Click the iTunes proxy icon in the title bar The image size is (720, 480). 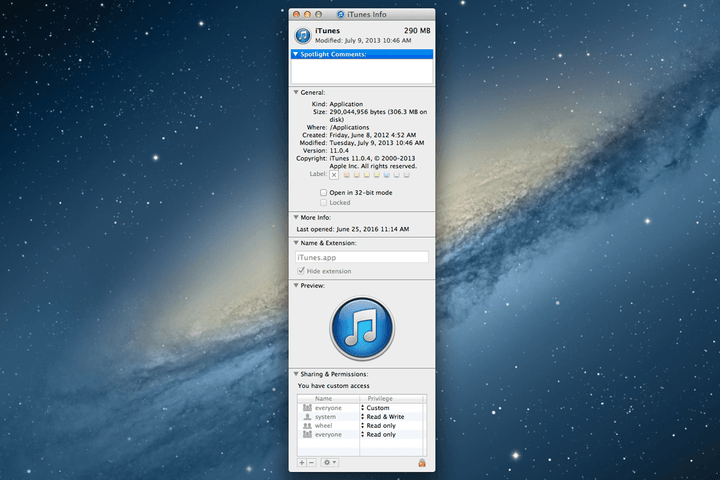[x=341, y=14]
